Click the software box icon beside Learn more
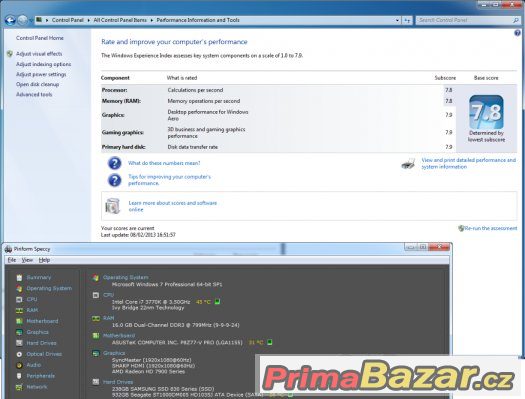The width and height of the screenshot is (525, 399). (112, 206)
